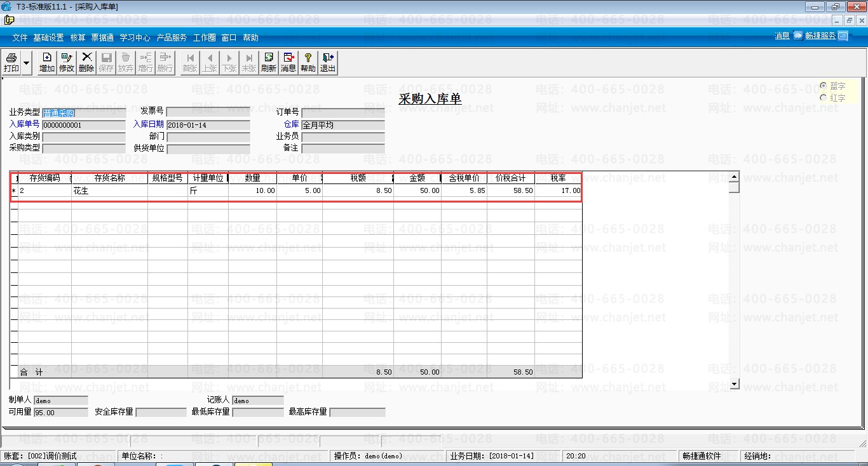Screen dimensions: 868x466
Task: Click the 发票号 input field
Action: point(208,113)
